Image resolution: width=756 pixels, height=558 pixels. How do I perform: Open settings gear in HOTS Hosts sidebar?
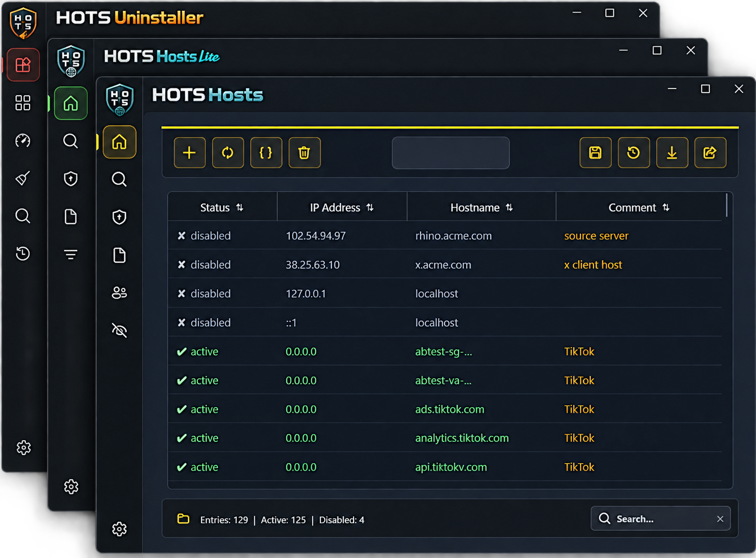click(x=120, y=529)
